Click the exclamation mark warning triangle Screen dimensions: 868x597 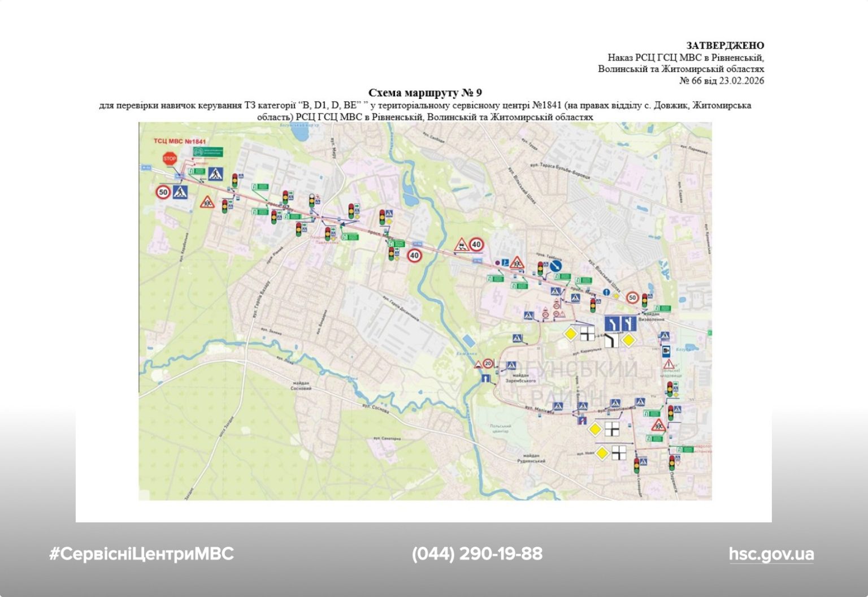click(x=669, y=364)
